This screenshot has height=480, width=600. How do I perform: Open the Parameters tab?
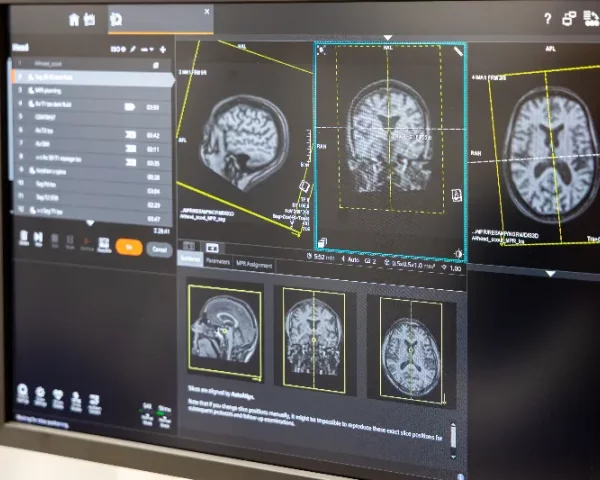[x=217, y=261]
